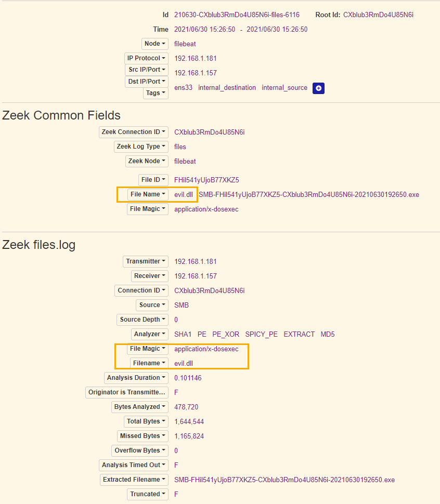Click the PE_XOR analyzer value
The image size is (440, 504).
coord(226,334)
